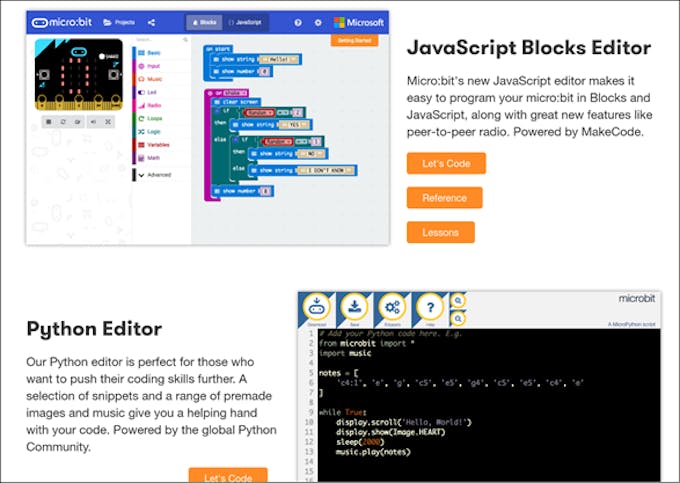Screen dimensions: 680x483
Task: Click the Save icon in the Python editor
Action: click(x=354, y=309)
